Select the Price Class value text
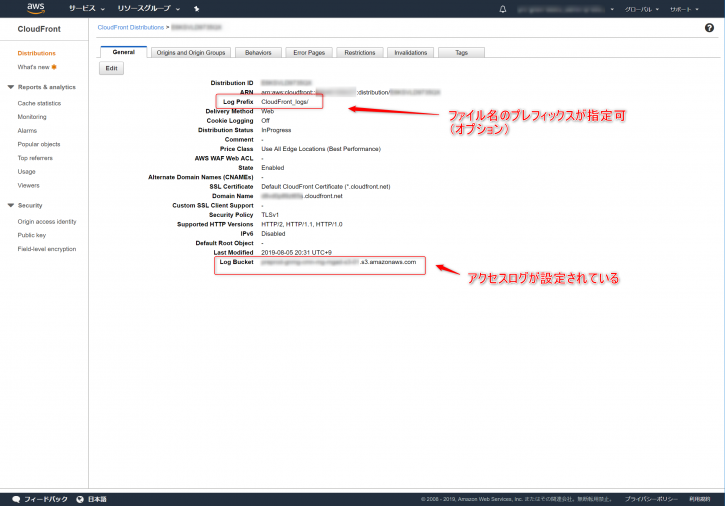The image size is (725, 506). 321,149
